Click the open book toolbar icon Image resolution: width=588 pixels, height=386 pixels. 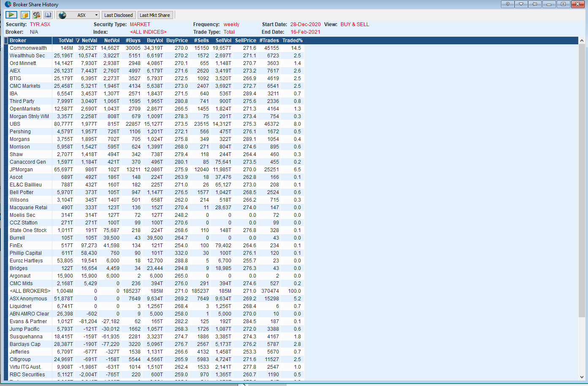pyautogui.click(x=48, y=15)
